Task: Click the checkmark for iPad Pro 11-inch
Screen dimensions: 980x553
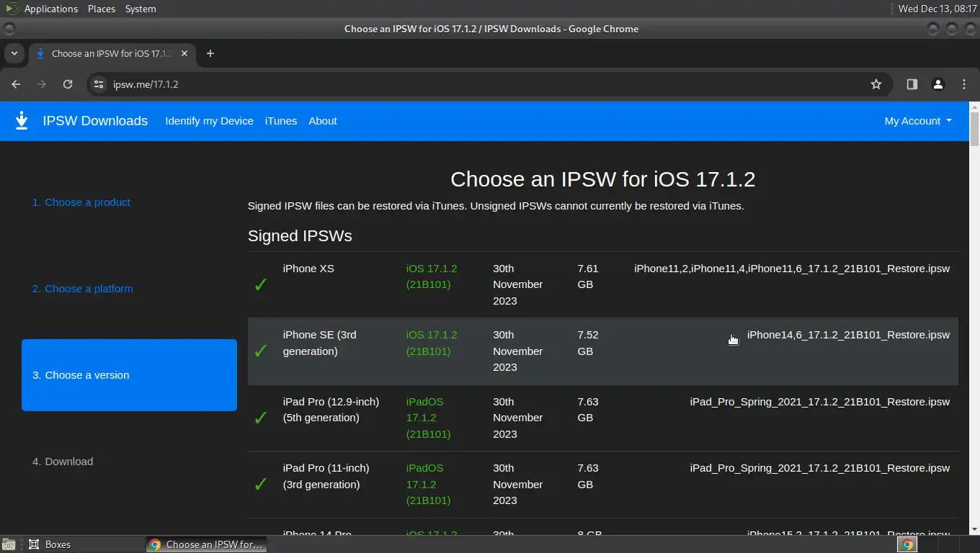Action: click(x=261, y=484)
